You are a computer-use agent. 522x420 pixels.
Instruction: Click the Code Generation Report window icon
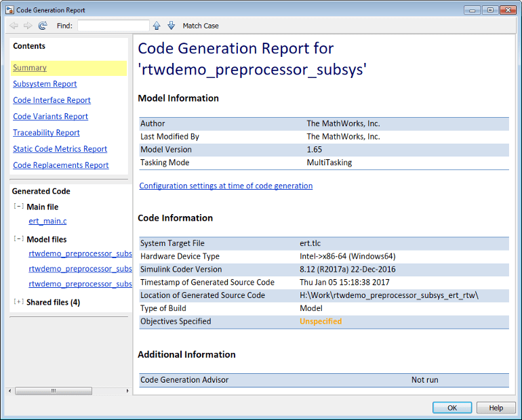pyautogui.click(x=9, y=9)
